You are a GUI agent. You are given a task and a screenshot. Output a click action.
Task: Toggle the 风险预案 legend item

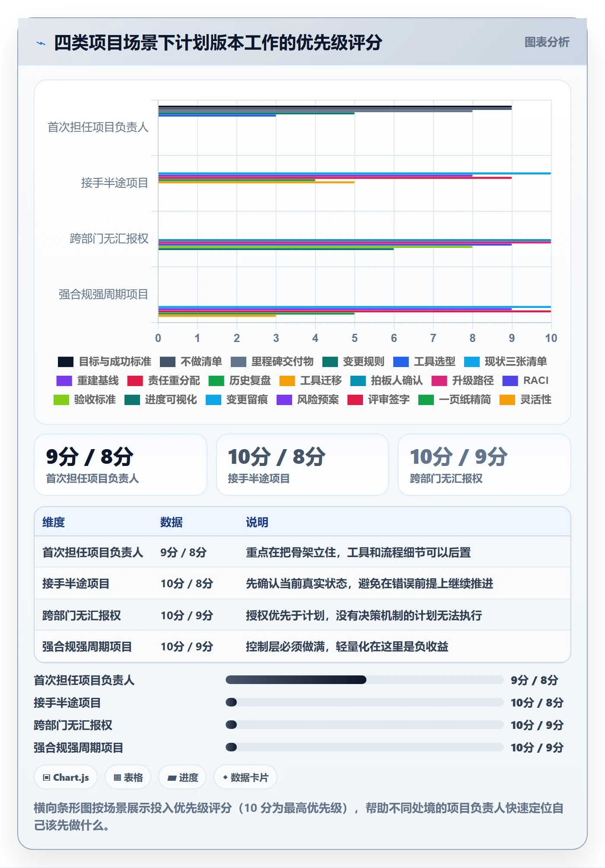(x=308, y=399)
